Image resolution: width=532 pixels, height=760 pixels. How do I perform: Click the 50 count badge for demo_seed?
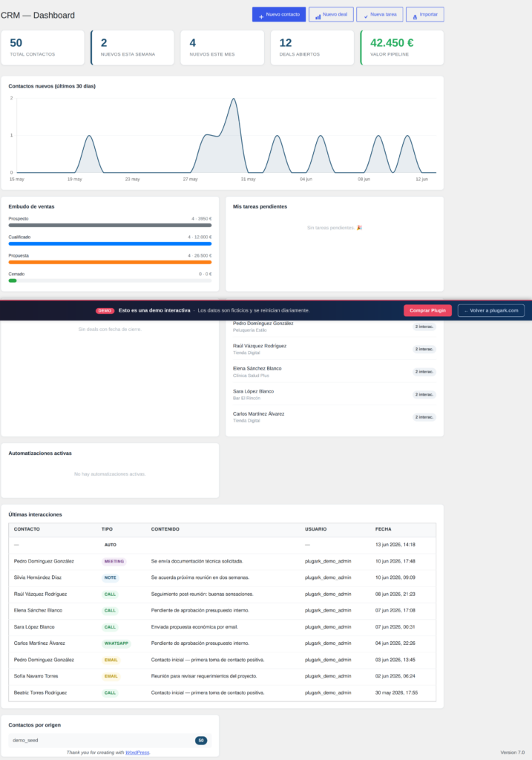[200, 741]
